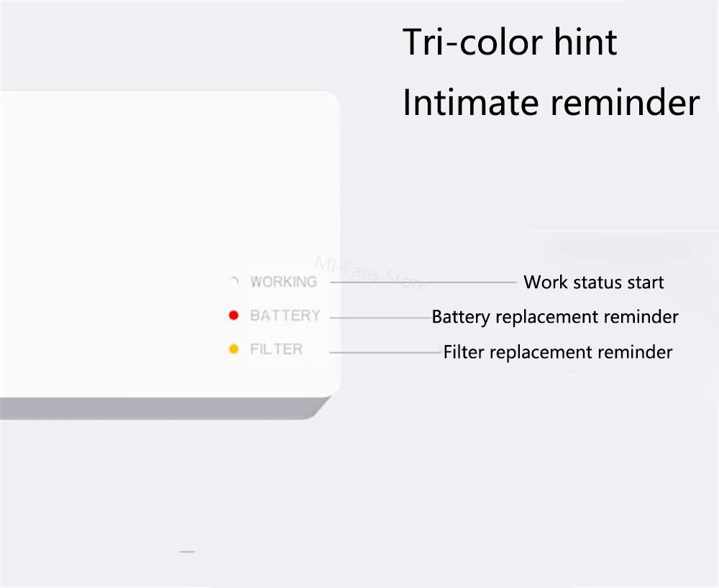Click the 'Tri-color hint' heading

[510, 42]
